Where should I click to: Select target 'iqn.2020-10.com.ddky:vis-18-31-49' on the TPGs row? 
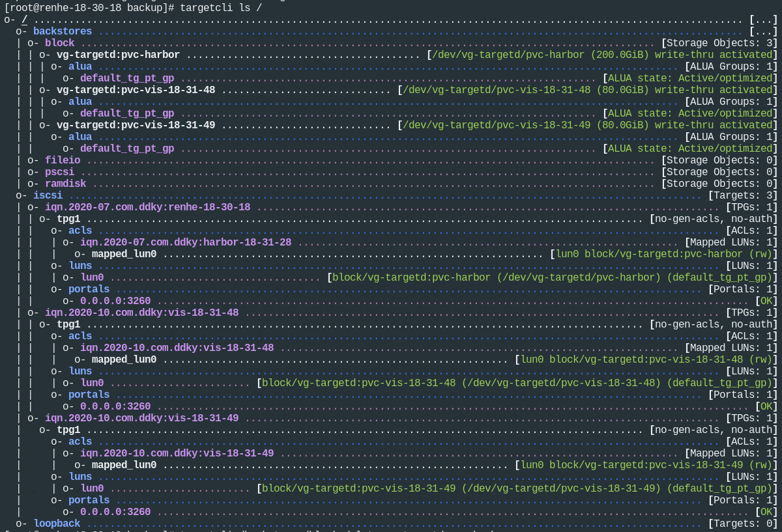[x=141, y=418]
